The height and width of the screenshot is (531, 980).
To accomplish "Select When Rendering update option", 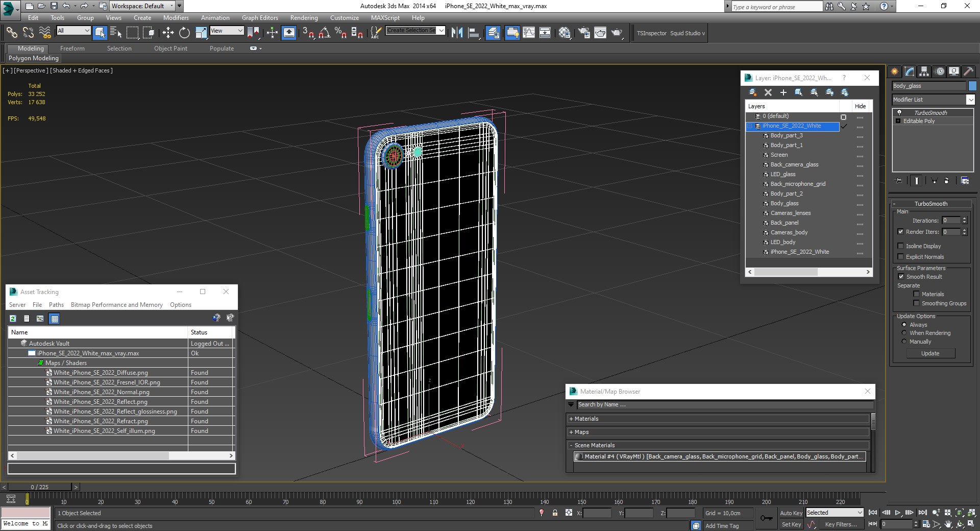I will click(x=904, y=332).
